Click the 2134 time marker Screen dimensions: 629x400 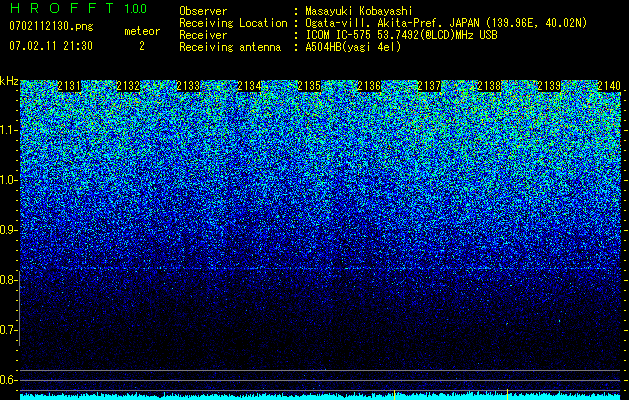[x=249, y=86]
